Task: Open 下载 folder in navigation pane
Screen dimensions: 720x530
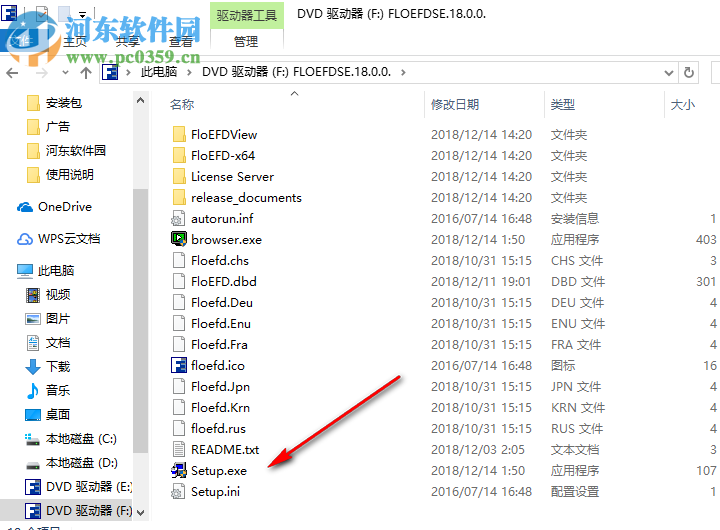Action: pyautogui.click(x=58, y=366)
